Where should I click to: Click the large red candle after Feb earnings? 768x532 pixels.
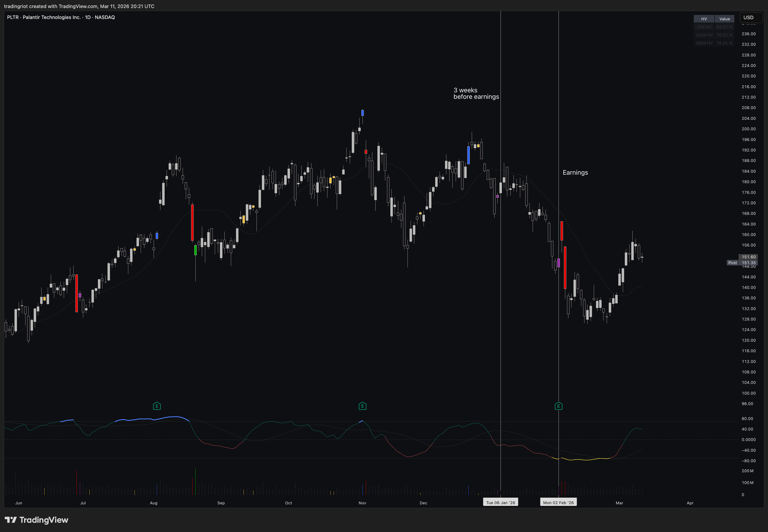click(565, 268)
